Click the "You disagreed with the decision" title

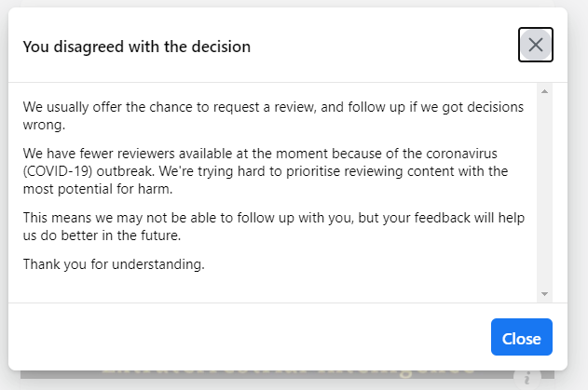[137, 47]
